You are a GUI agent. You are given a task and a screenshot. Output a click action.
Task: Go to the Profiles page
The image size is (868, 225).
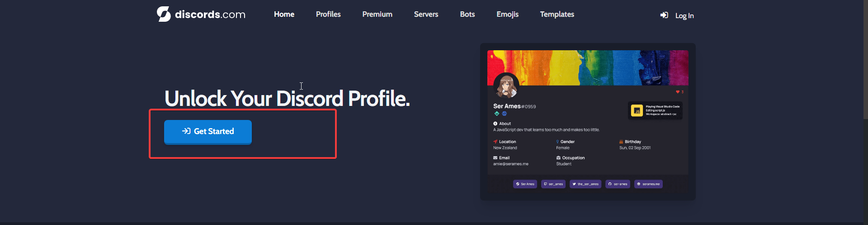point(328,14)
